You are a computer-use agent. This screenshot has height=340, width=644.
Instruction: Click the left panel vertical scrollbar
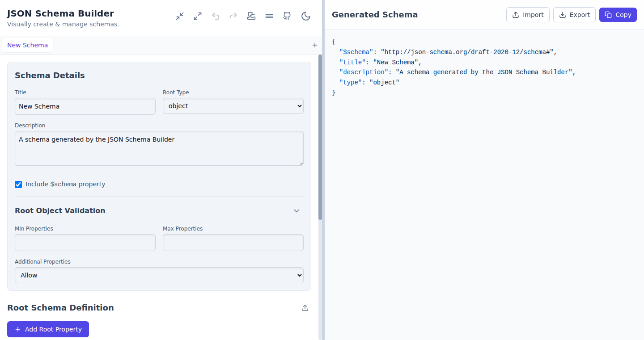coord(320,137)
